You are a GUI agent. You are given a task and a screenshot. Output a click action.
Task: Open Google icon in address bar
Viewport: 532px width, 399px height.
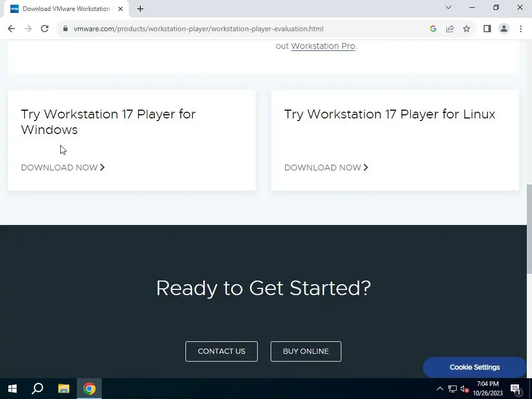tap(433, 29)
